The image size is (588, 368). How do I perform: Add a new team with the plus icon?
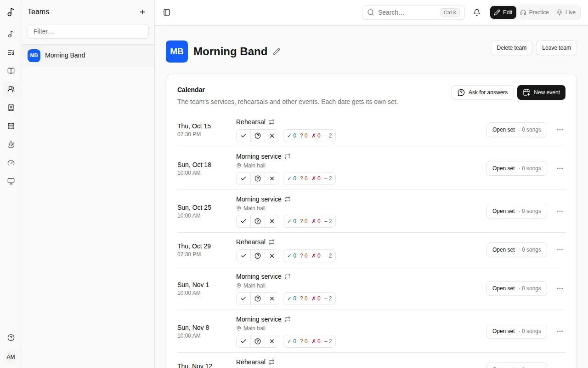click(x=142, y=12)
